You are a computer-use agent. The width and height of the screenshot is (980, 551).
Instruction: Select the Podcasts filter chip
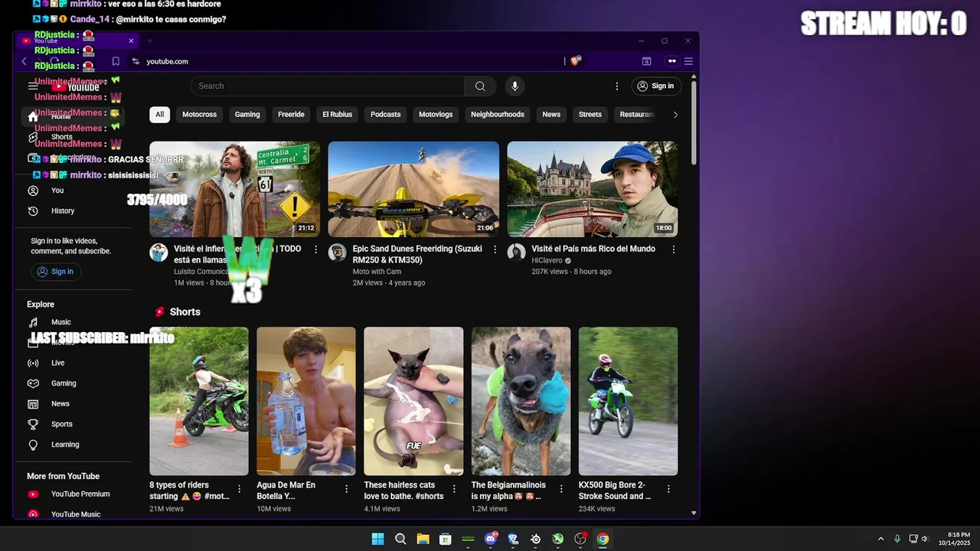386,114
